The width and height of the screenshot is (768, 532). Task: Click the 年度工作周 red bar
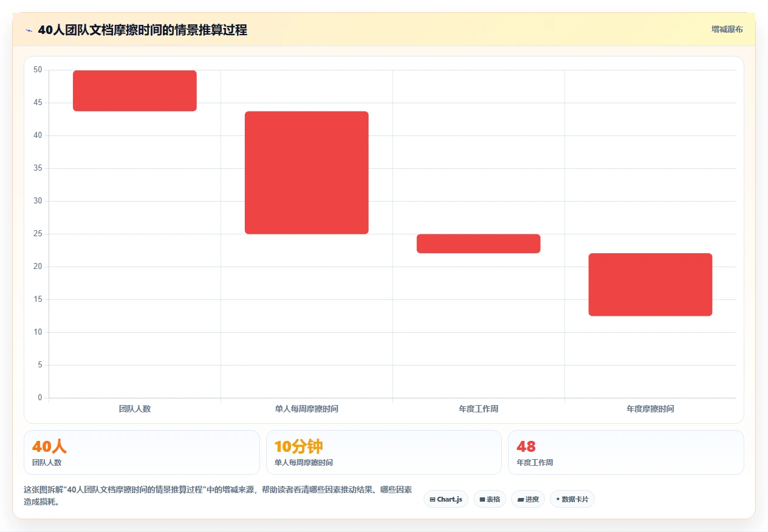[479, 244]
